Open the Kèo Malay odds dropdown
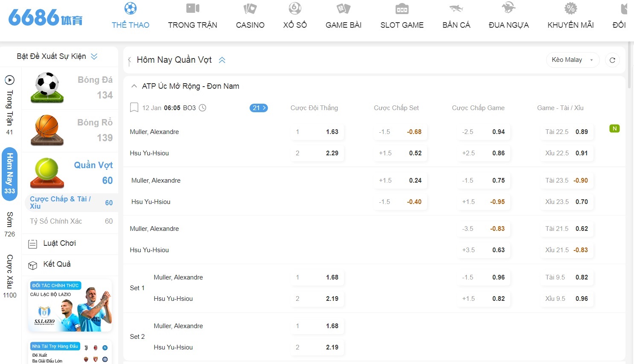 [x=572, y=60]
